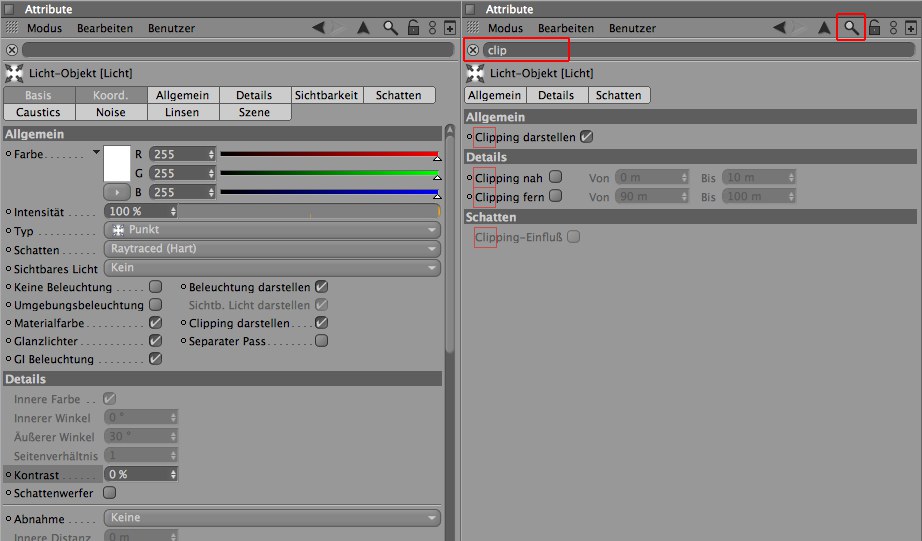Clear the 'clip' search filter with X icon
922x541 pixels.
pos(474,50)
